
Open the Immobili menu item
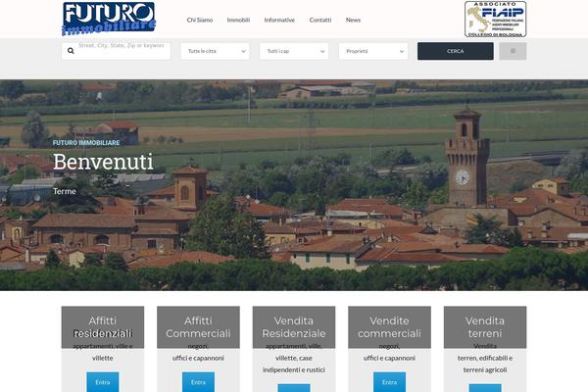238,20
